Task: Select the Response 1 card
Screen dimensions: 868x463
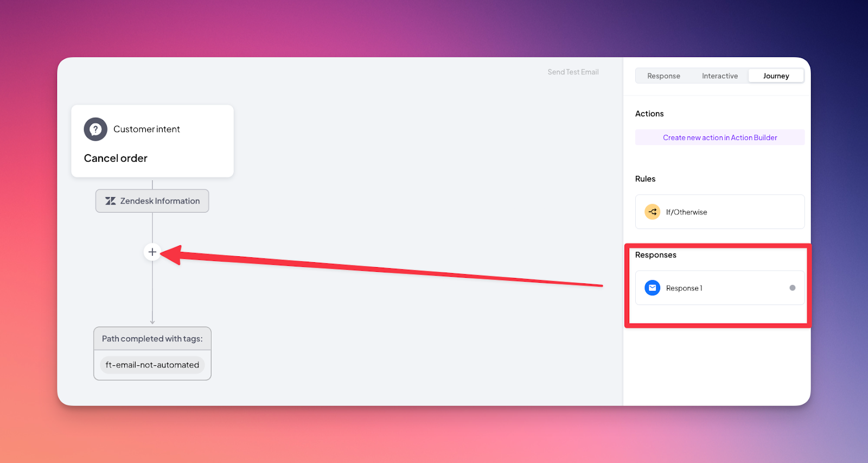Action: pyautogui.click(x=720, y=288)
